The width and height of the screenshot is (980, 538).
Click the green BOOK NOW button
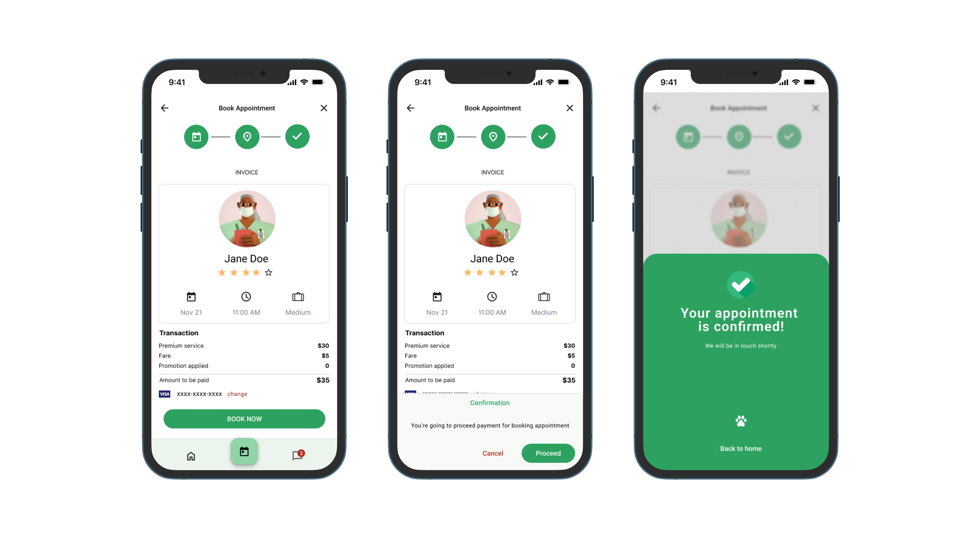tap(245, 419)
